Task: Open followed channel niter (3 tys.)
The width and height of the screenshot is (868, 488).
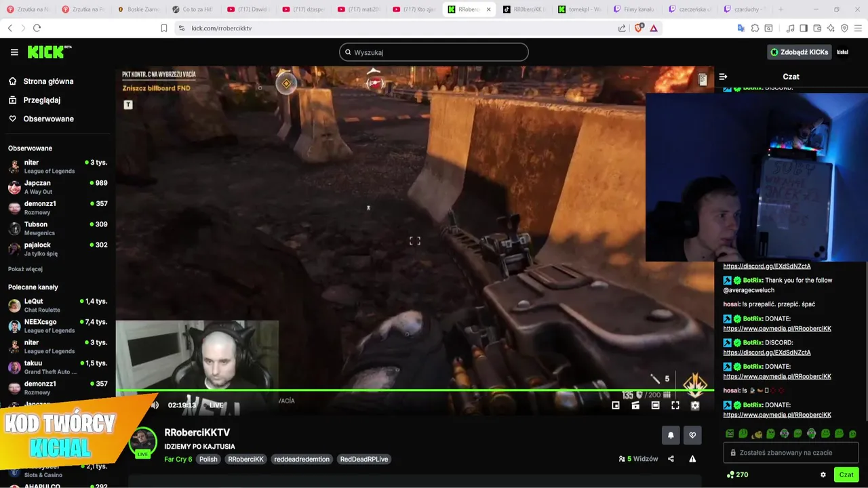Action: [58, 167]
